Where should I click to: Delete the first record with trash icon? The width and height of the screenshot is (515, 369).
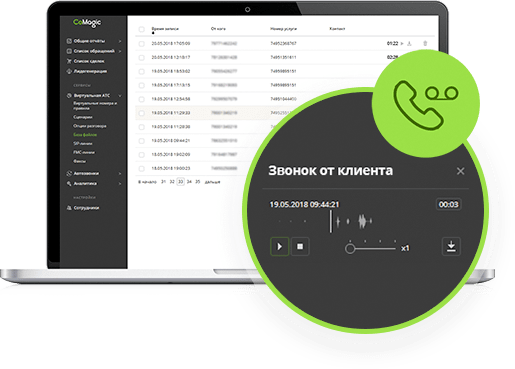425,43
